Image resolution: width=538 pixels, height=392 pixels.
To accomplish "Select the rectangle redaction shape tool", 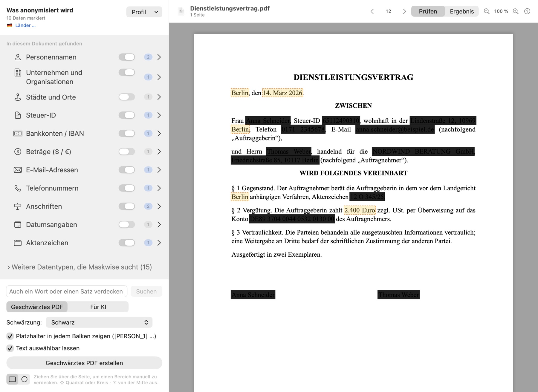I will (x=12, y=379).
